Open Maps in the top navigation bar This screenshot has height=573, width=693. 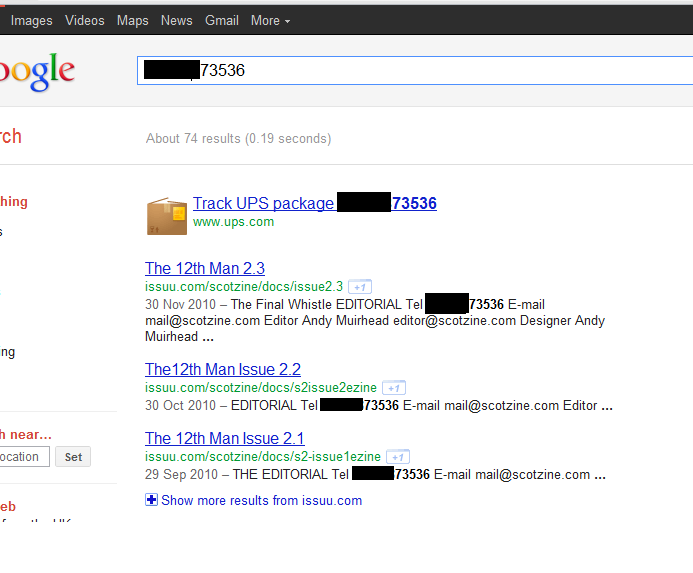click(x=133, y=20)
